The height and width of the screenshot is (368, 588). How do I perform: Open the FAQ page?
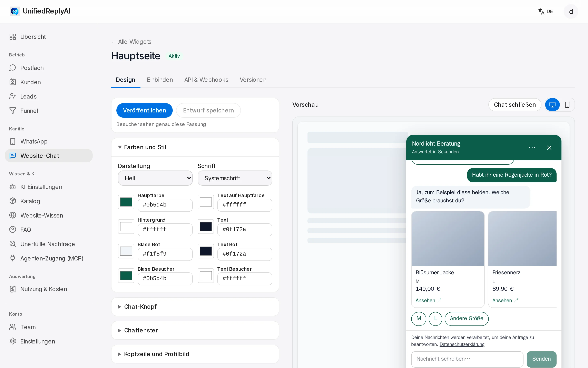[49, 230]
